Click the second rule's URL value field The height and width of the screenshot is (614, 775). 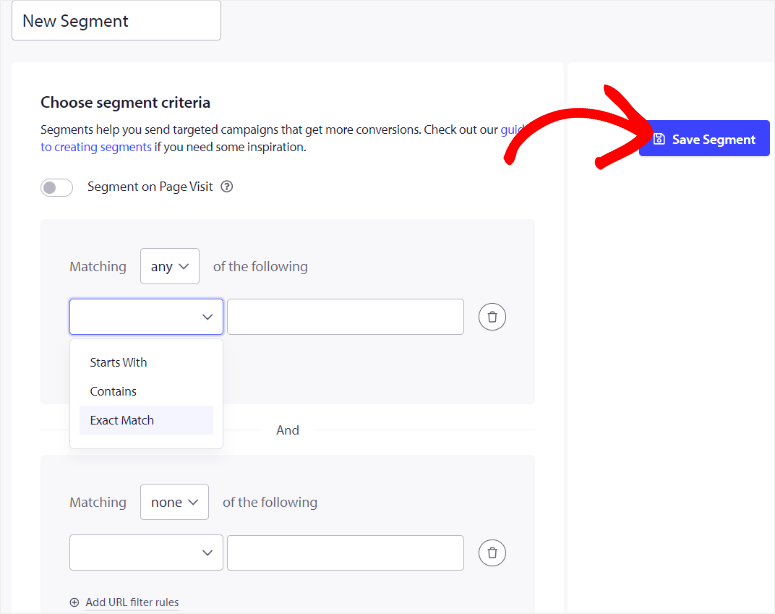click(x=345, y=553)
